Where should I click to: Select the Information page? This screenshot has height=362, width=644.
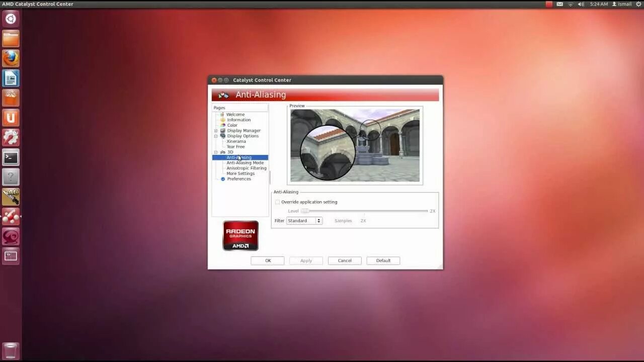coord(239,120)
